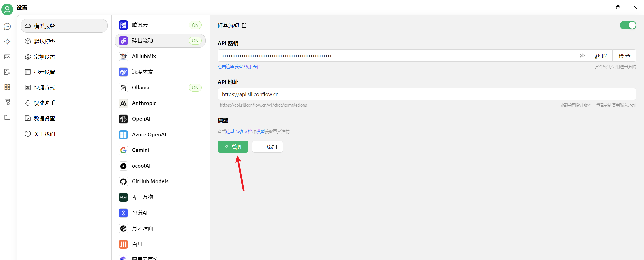Select the 硅基流动 provider icon in list
This screenshot has height=260, width=644.
[123, 41]
